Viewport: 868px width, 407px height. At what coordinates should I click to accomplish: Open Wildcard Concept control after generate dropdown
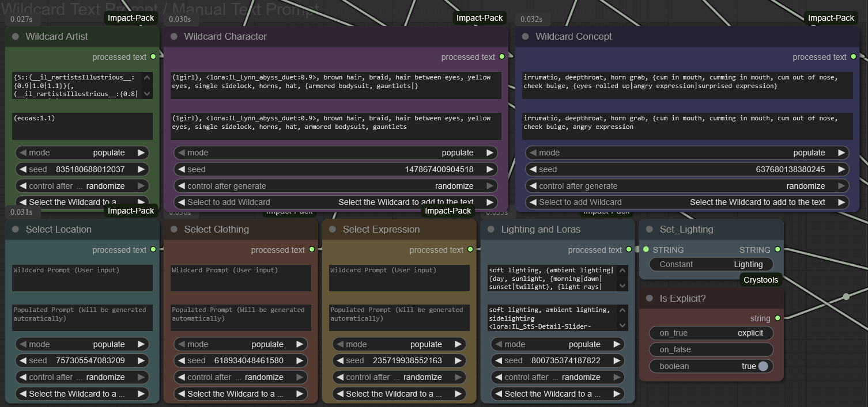pos(687,186)
